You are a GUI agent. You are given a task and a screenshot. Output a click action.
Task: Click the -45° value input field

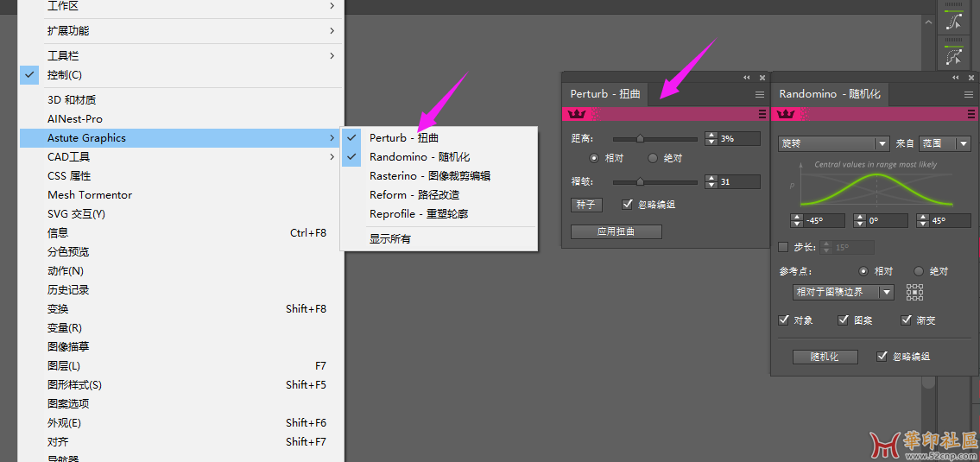[x=824, y=221]
